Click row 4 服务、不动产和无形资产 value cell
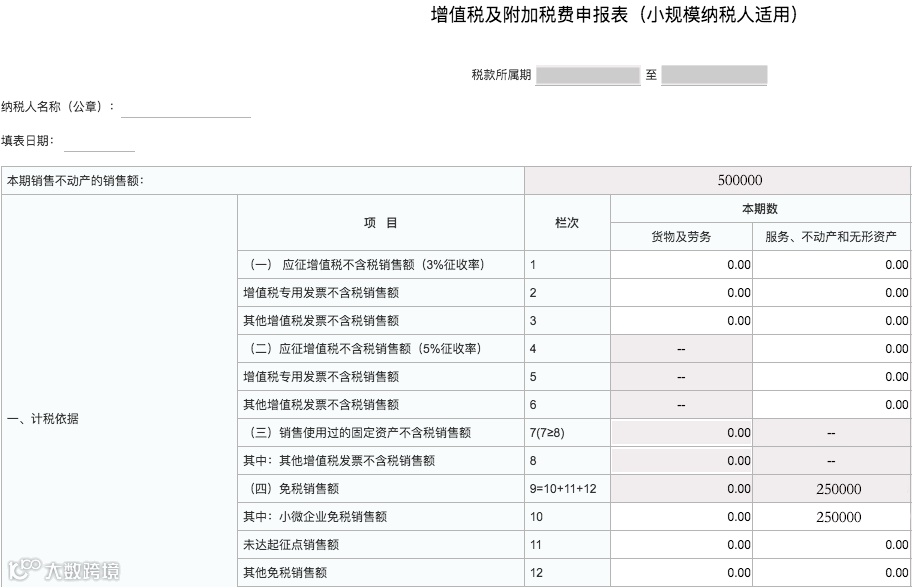 [832, 348]
